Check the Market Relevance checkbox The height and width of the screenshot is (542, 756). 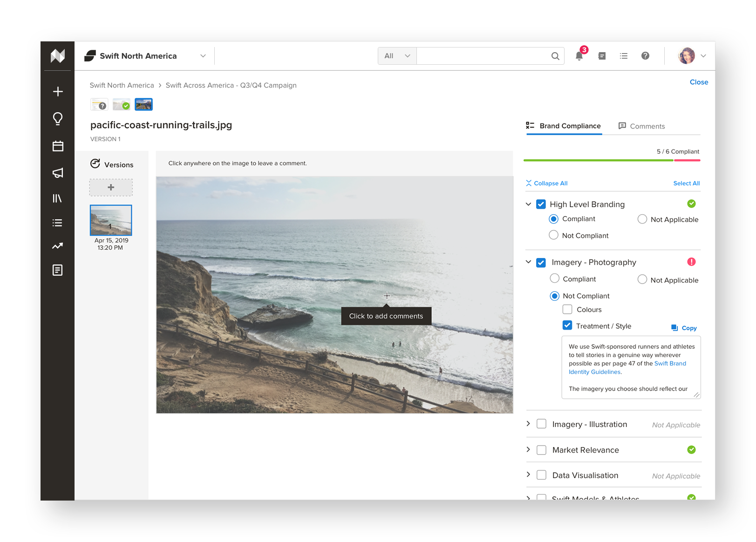click(x=541, y=450)
